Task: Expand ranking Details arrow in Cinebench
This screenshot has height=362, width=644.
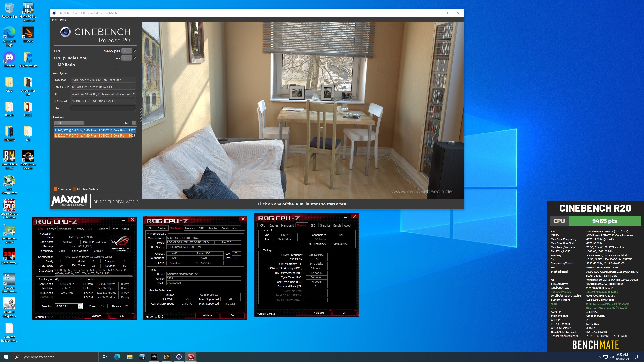Action: click(134, 123)
